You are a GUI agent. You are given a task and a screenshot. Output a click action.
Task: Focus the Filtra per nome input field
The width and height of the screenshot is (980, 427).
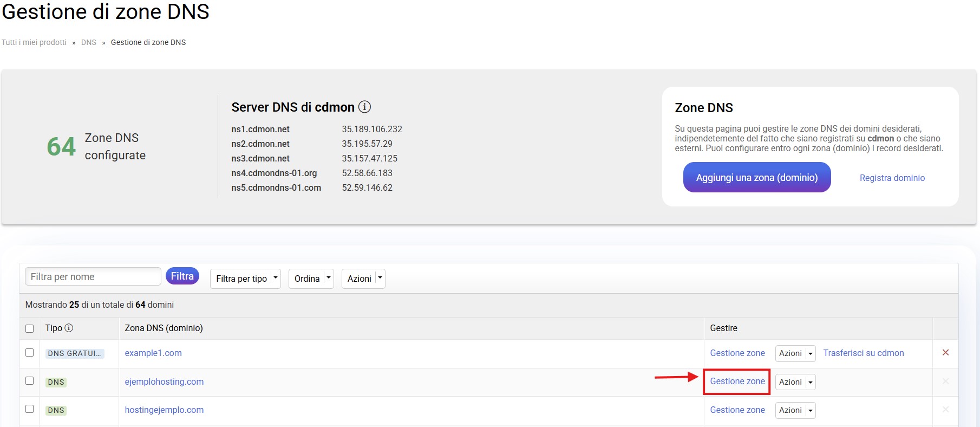pos(93,276)
